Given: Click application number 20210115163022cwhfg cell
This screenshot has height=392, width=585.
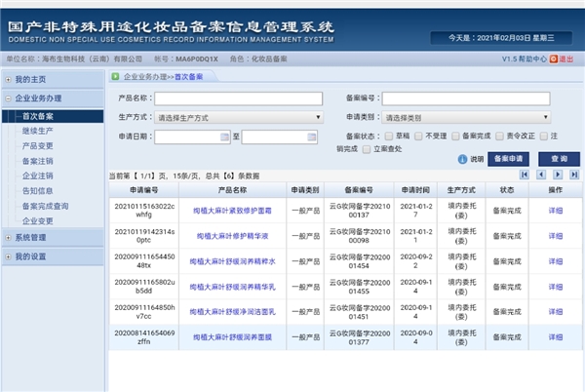Looking at the screenshot, I should click(144, 211).
